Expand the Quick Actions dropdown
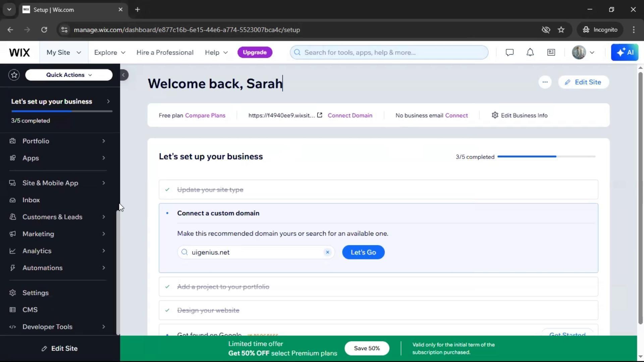Screen dimensions: 644x362 click(69, 75)
